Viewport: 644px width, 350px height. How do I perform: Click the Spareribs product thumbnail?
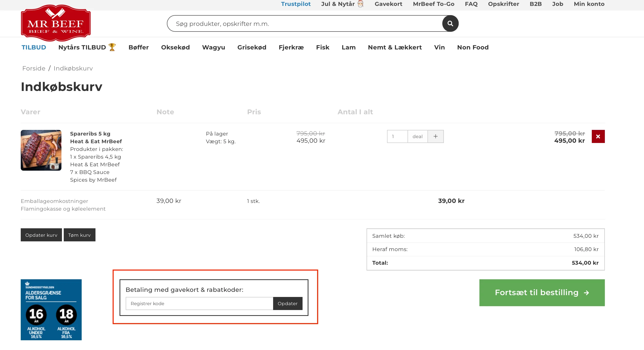click(41, 150)
